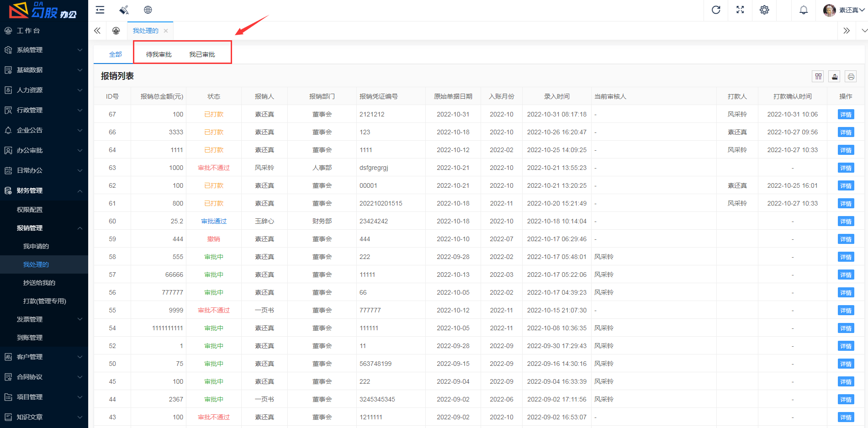Open 工作台 in sidebar

coord(44,31)
